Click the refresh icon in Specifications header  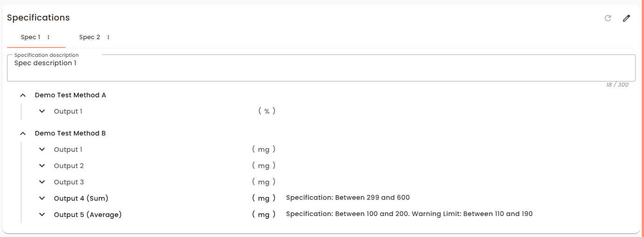(608, 18)
